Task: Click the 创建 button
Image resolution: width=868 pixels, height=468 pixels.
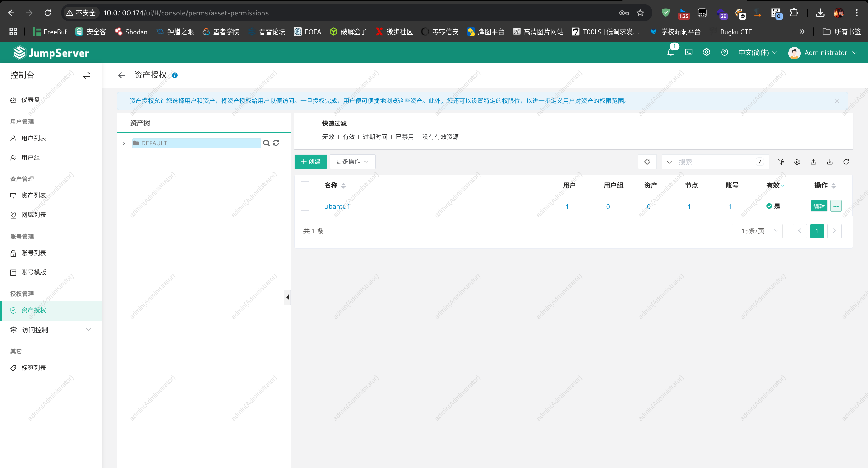Action: (x=310, y=162)
